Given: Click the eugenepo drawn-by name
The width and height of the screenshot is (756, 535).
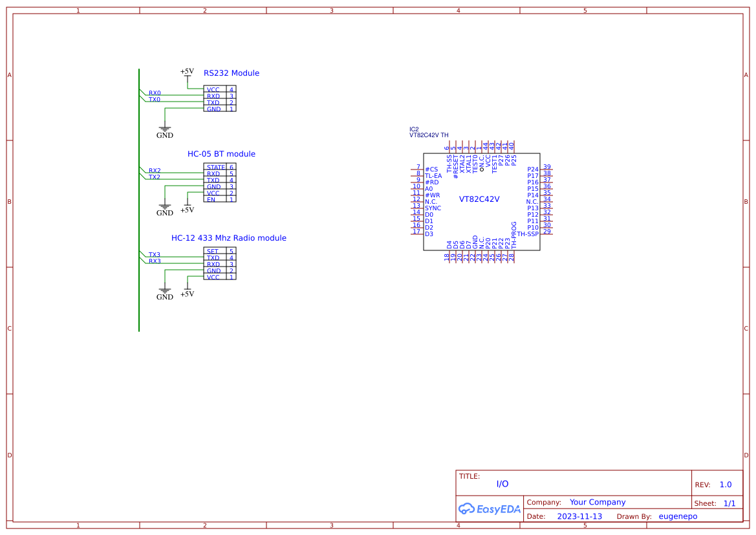Looking at the screenshot, I should coord(678,516).
